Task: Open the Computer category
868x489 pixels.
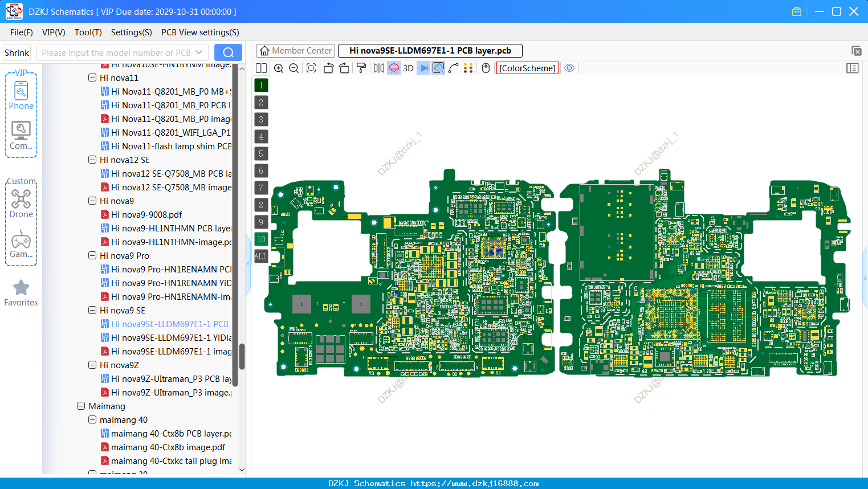Action: tap(21, 136)
